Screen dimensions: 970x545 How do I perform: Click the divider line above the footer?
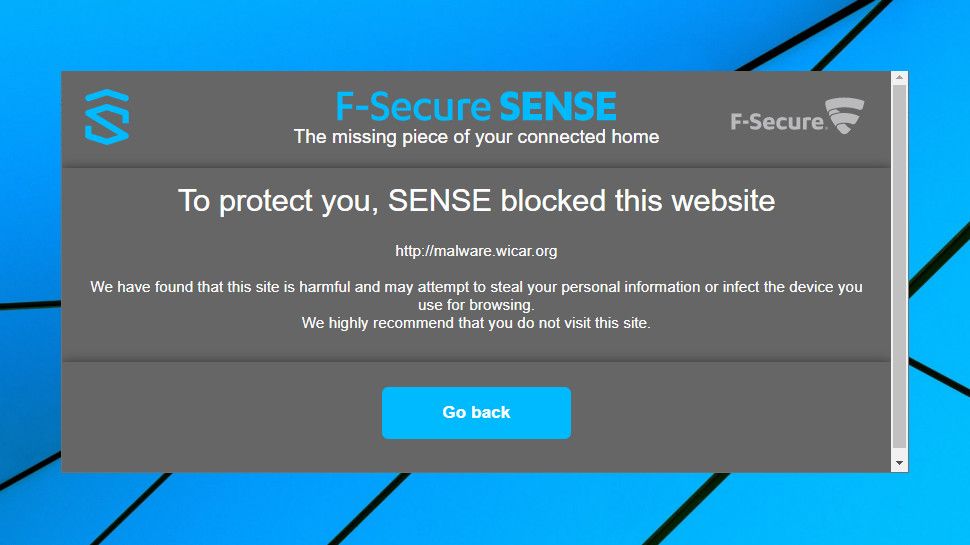point(476,361)
